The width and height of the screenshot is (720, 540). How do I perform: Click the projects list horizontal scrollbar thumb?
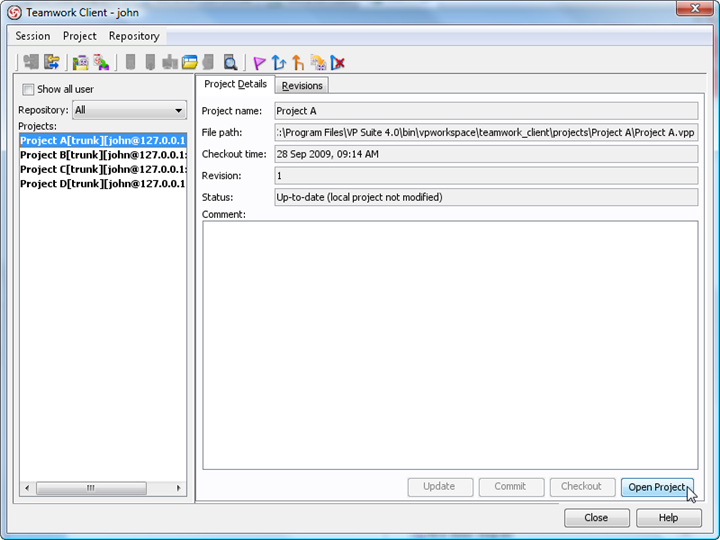[91, 488]
